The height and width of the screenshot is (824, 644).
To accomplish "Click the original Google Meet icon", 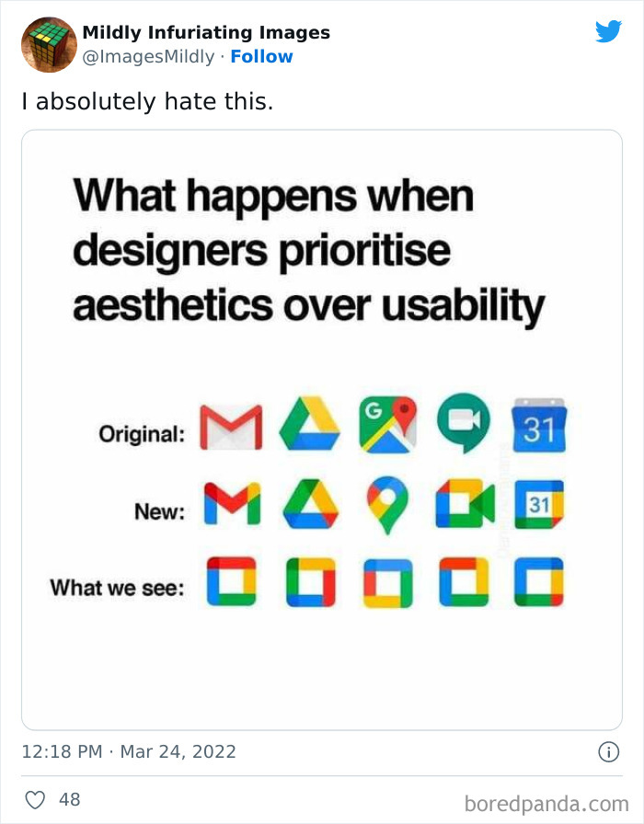I will point(465,426).
